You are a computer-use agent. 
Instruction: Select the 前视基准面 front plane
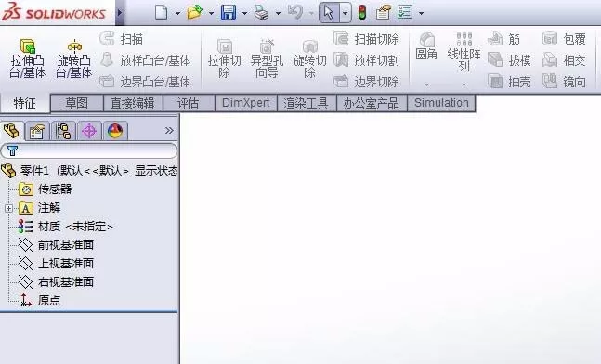click(x=56, y=245)
